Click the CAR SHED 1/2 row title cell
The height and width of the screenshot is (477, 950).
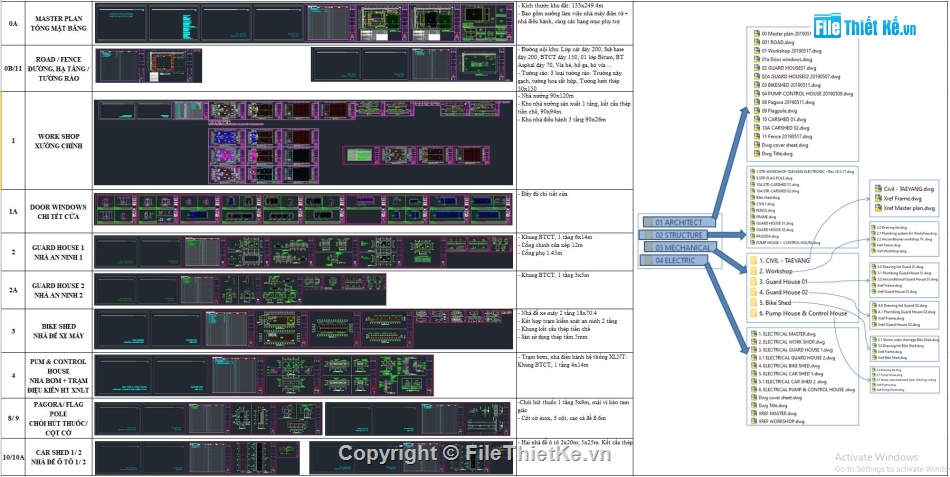point(61,457)
